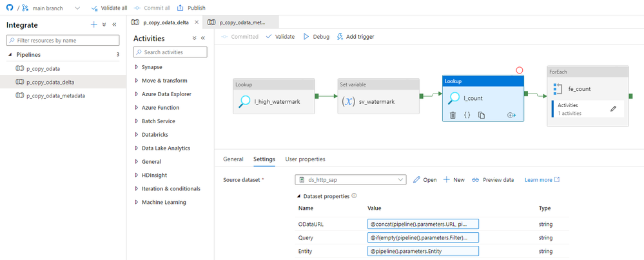This screenshot has height=260, width=644.
Task: Select the l_high_watermark Lookup activity
Action: (273, 96)
